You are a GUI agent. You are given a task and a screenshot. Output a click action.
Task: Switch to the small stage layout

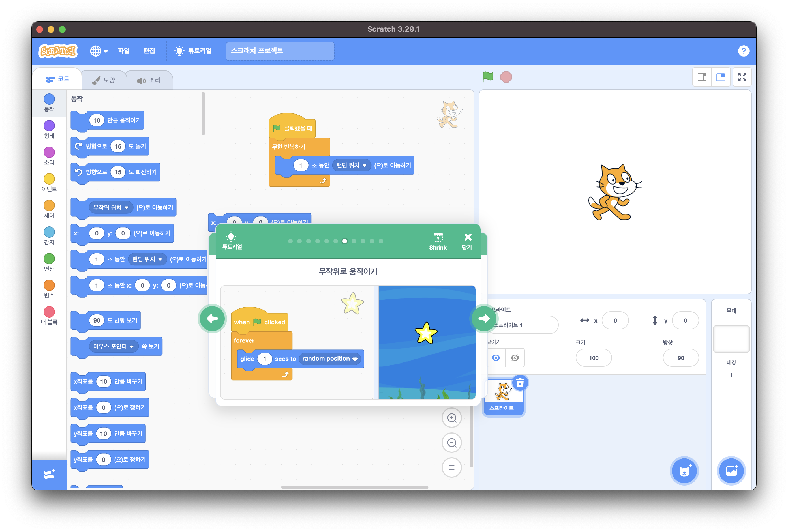702,77
